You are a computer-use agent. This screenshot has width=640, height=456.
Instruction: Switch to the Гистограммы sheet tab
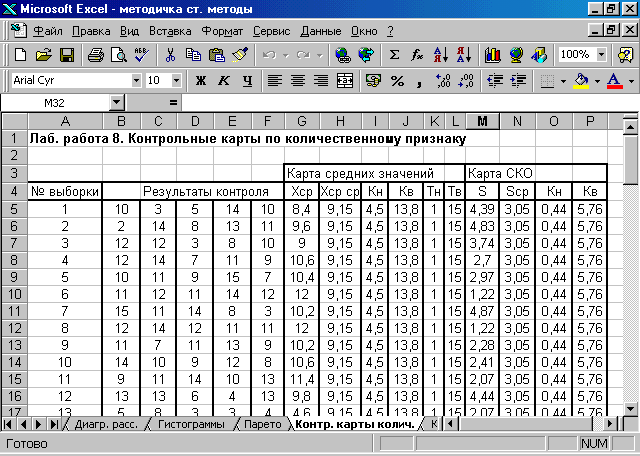point(191,424)
